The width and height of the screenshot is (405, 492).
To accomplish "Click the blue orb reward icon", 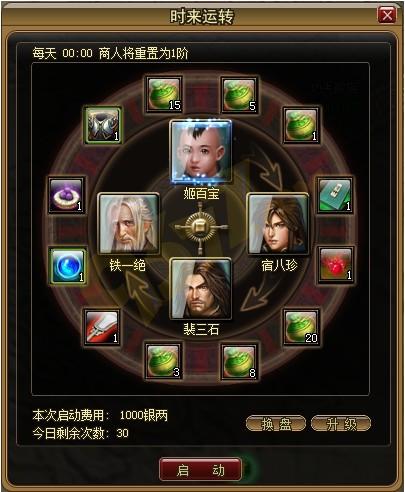I will tap(68, 266).
